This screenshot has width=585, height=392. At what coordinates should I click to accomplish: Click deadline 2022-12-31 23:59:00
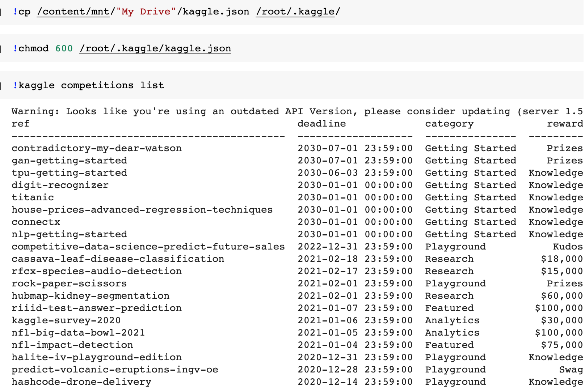click(x=355, y=247)
